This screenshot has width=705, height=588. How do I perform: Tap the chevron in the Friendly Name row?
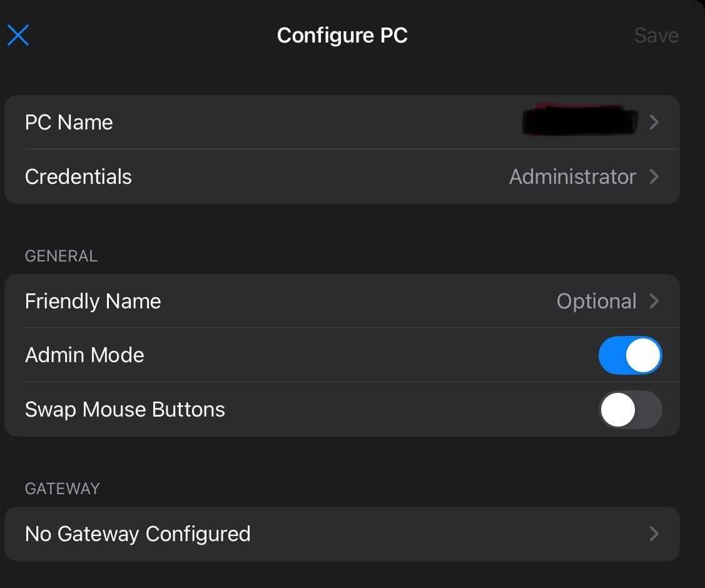tap(654, 301)
